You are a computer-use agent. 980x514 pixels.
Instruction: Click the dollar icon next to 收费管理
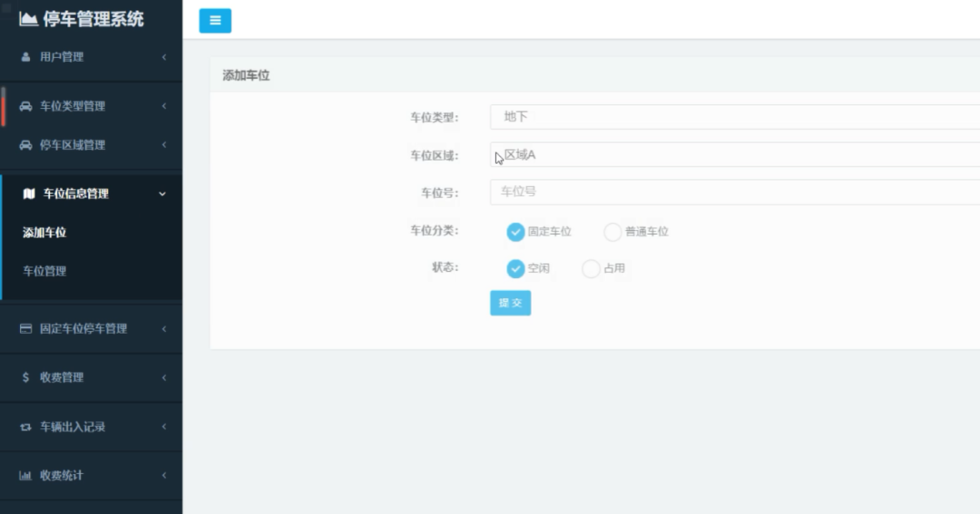coord(25,377)
